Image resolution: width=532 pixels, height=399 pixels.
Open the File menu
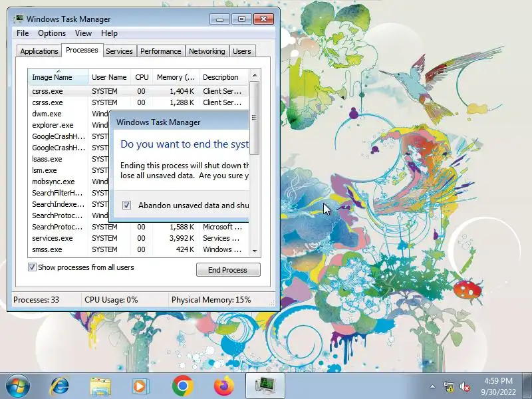tap(23, 33)
